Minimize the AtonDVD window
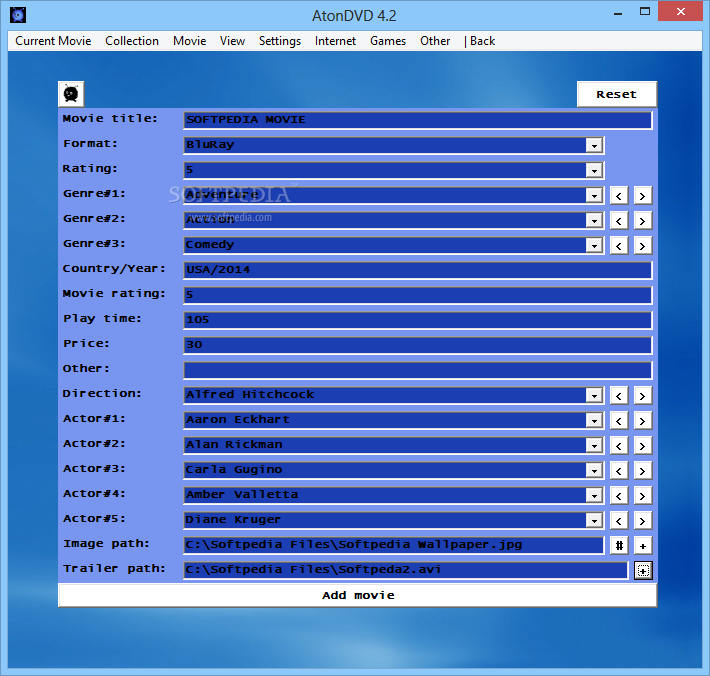 point(618,13)
